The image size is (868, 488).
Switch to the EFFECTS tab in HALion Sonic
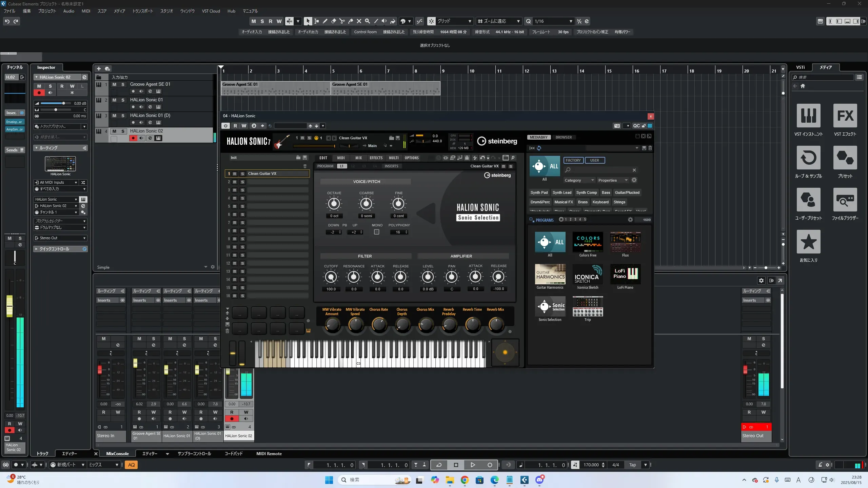376,158
